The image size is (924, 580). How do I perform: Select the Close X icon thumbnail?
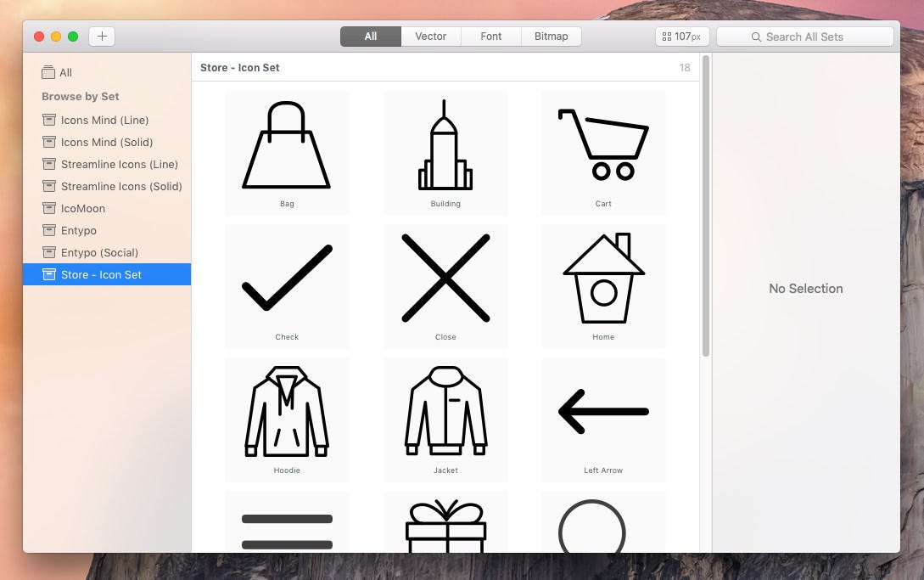[x=445, y=286]
